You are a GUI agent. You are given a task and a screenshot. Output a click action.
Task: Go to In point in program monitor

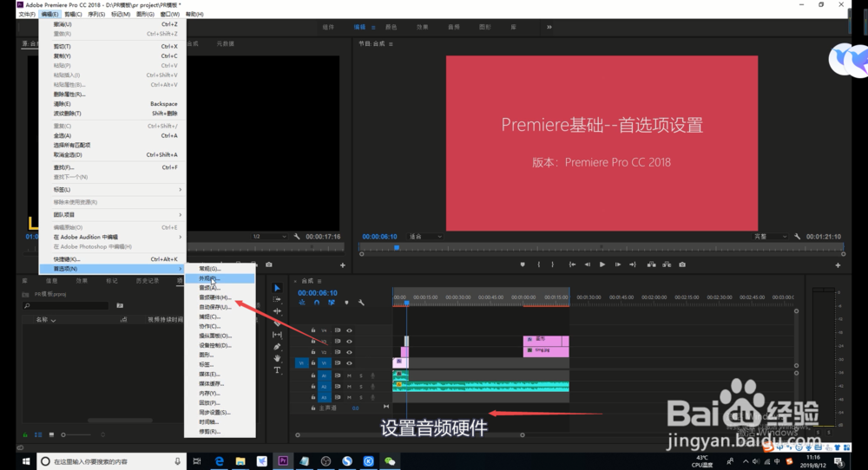pos(572,264)
